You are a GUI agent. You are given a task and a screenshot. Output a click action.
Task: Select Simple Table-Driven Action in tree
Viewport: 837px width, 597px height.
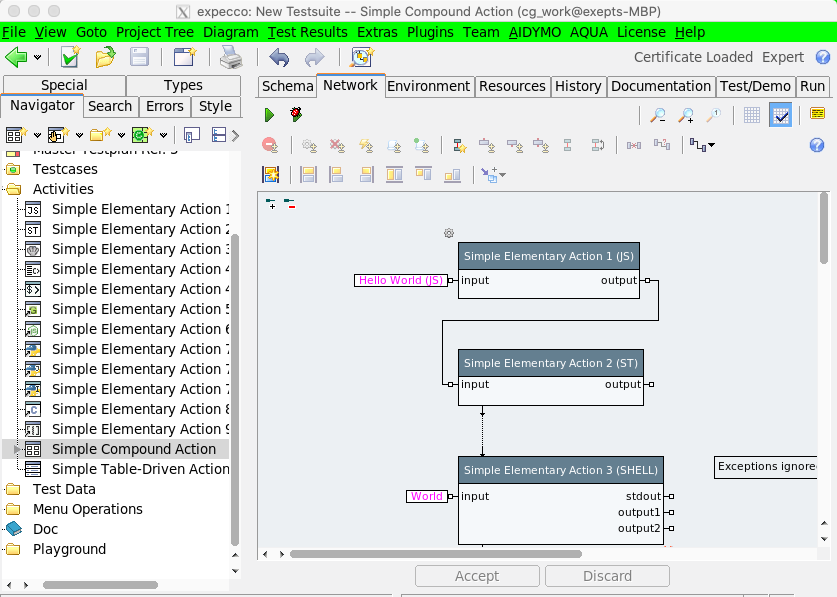140,469
